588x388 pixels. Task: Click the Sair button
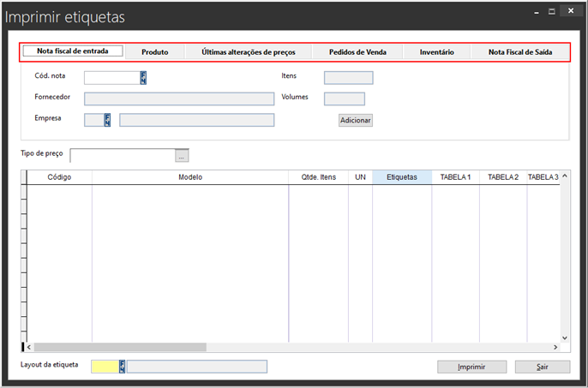click(542, 367)
